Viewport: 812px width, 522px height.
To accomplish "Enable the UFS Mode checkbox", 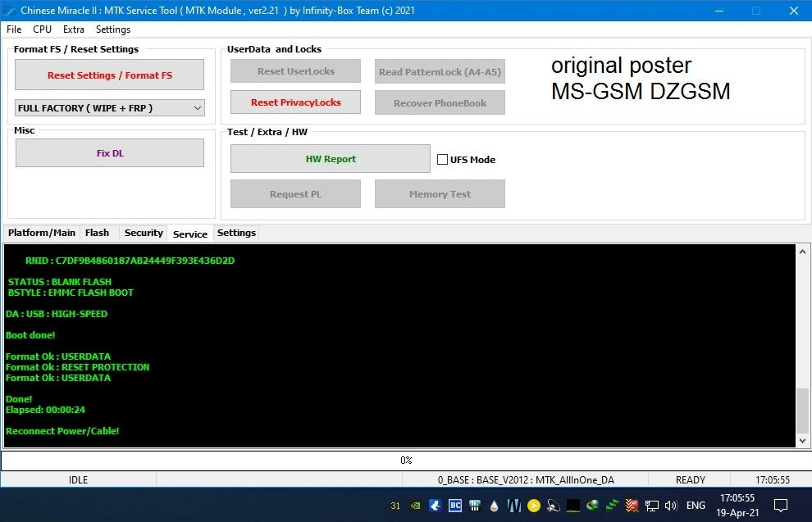I will point(442,159).
